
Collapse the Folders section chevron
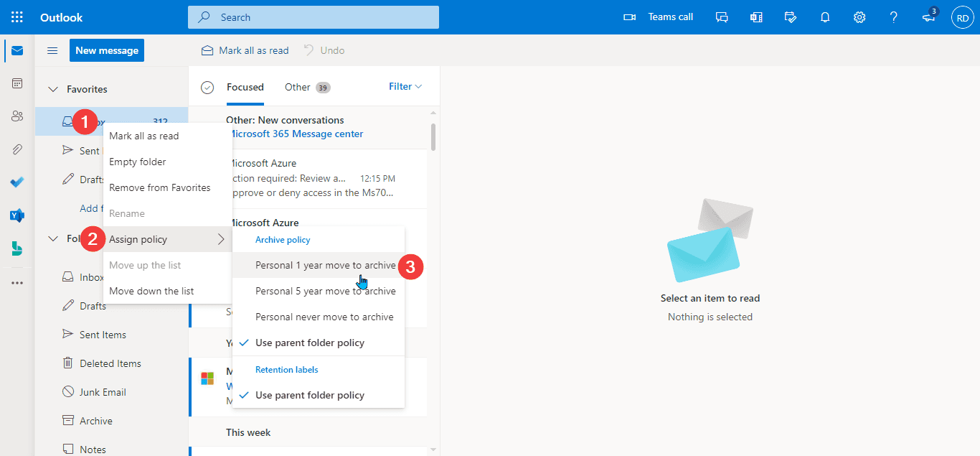tap(52, 238)
